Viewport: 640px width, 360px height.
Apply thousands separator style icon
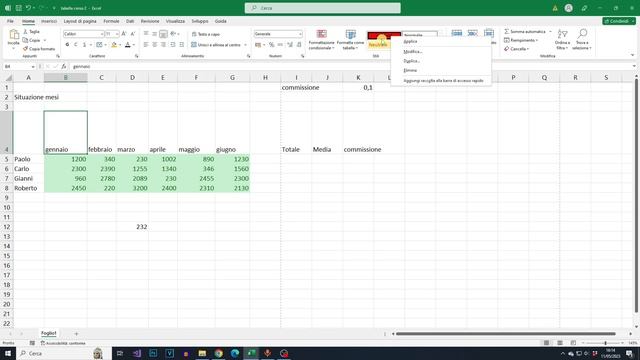[280, 45]
